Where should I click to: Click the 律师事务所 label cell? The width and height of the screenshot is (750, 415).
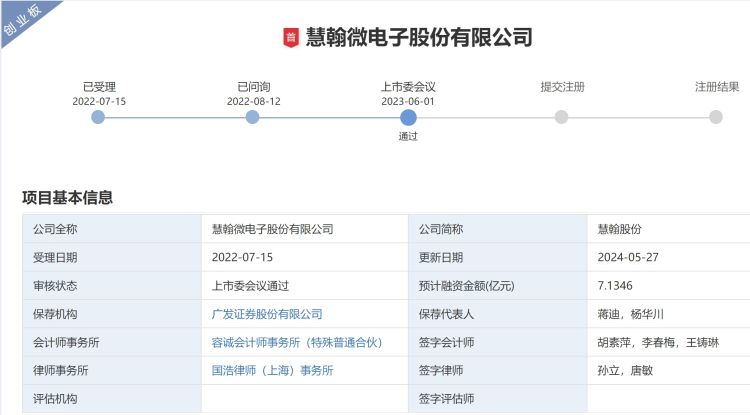pyautogui.click(x=112, y=370)
